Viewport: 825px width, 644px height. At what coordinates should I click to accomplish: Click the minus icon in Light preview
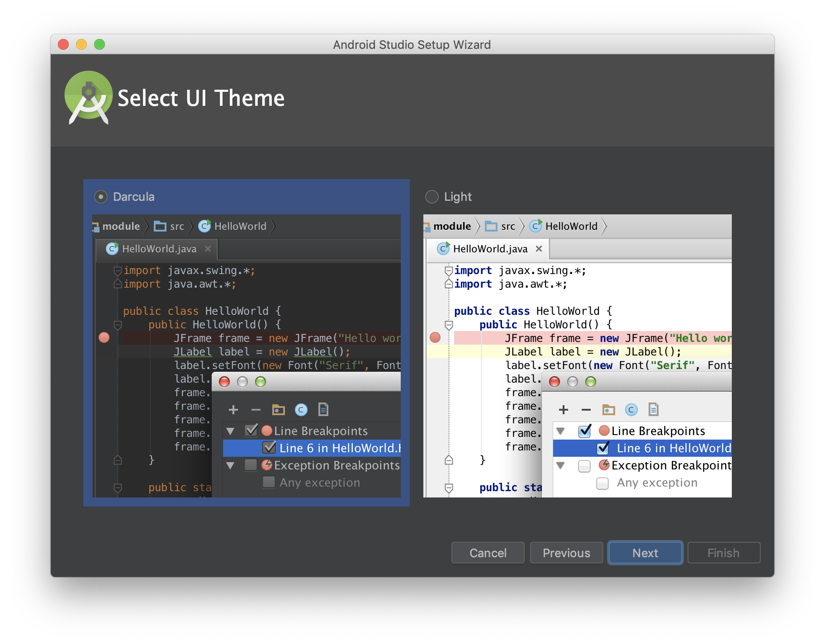click(586, 410)
